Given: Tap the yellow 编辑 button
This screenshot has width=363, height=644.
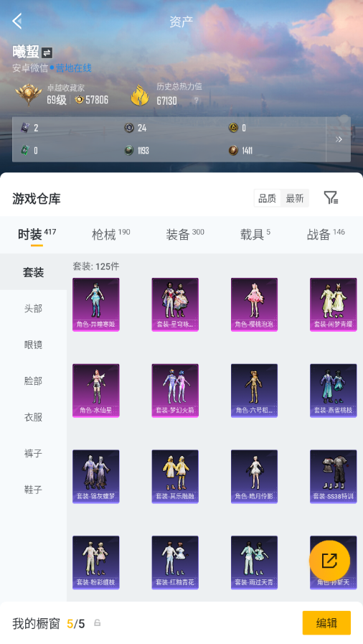Looking at the screenshot, I should [x=326, y=622].
